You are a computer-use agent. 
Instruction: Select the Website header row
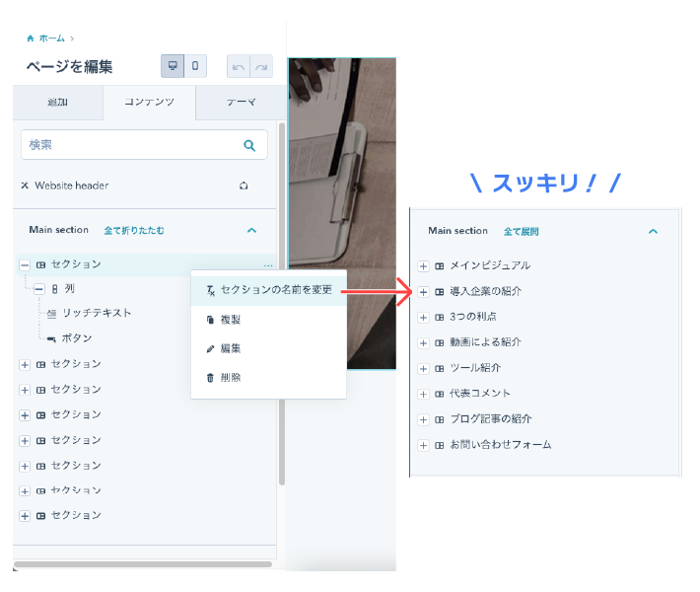click(144, 185)
